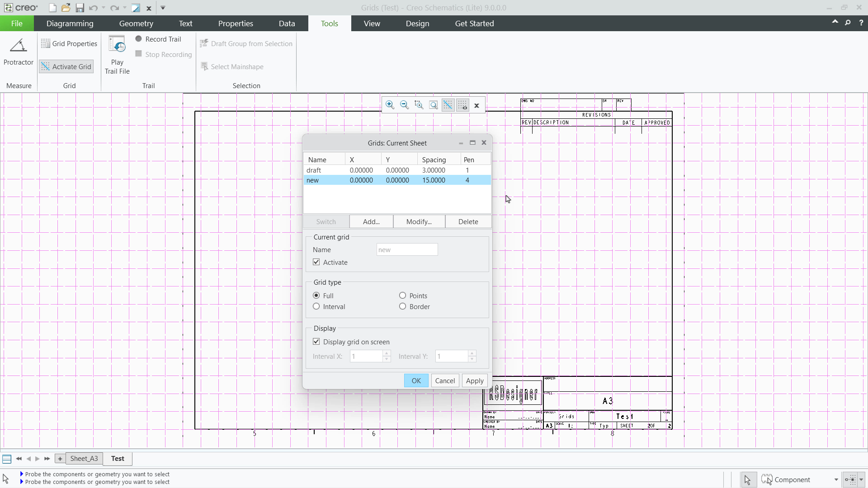
Task: Open the snap options dropdown in the status bar
Action: [x=861, y=480]
